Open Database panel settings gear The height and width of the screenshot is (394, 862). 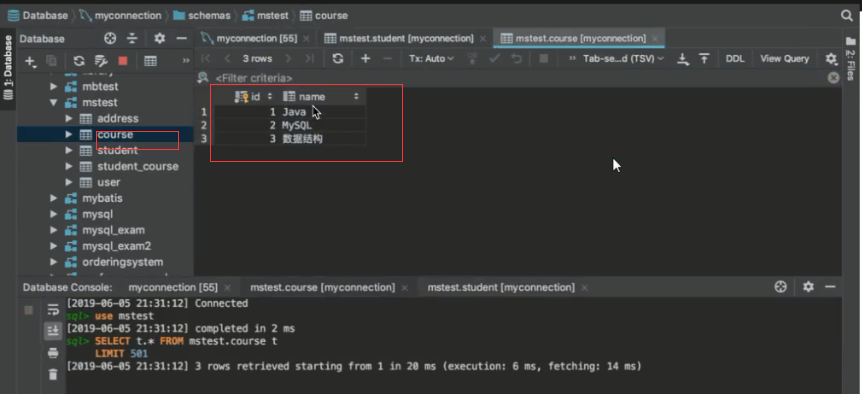159,38
